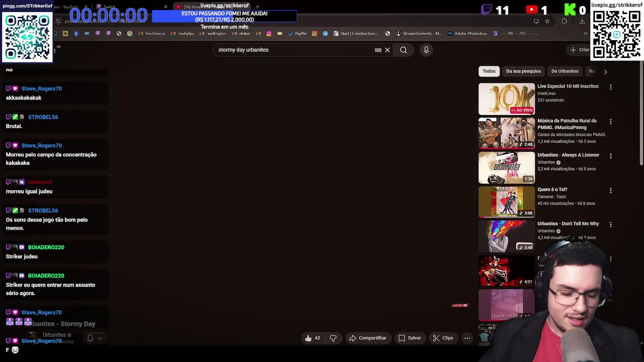Open the wellington Gmail bookmark
Viewport: 644px width, 362px height.
click(213, 34)
